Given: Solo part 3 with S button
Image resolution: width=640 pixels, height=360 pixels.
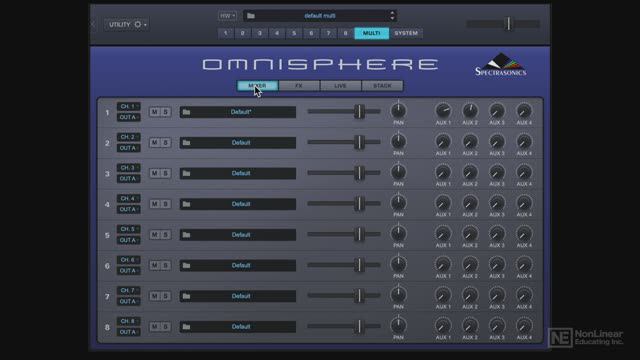Looking at the screenshot, I should pos(166,173).
